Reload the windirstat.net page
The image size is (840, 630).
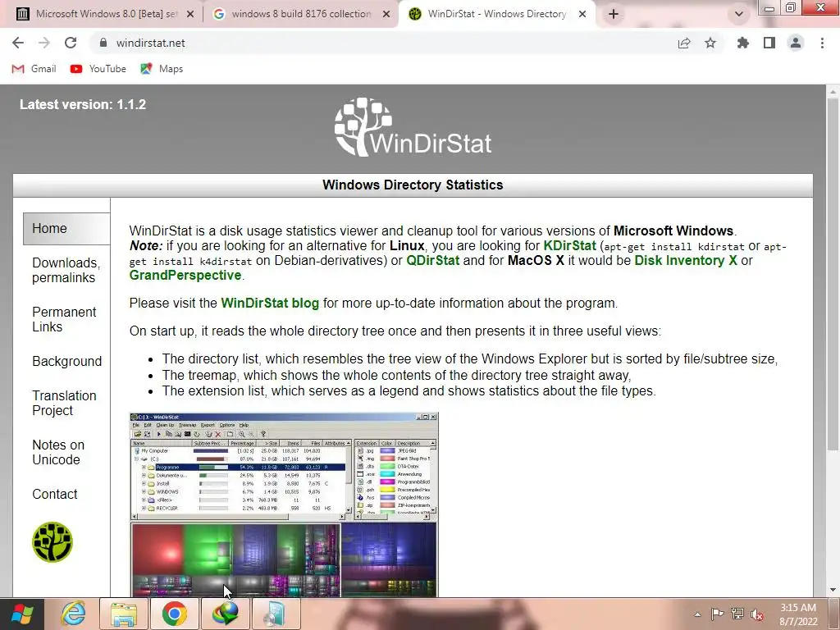point(71,43)
